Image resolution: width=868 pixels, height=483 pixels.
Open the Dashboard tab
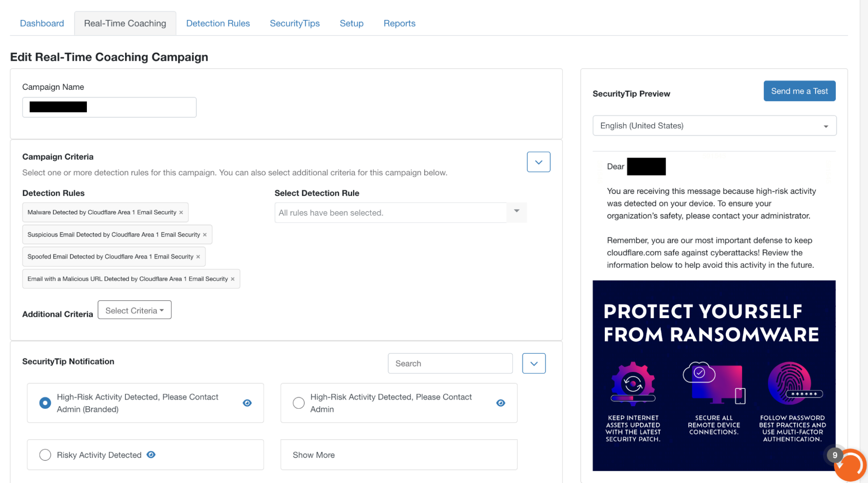(42, 23)
